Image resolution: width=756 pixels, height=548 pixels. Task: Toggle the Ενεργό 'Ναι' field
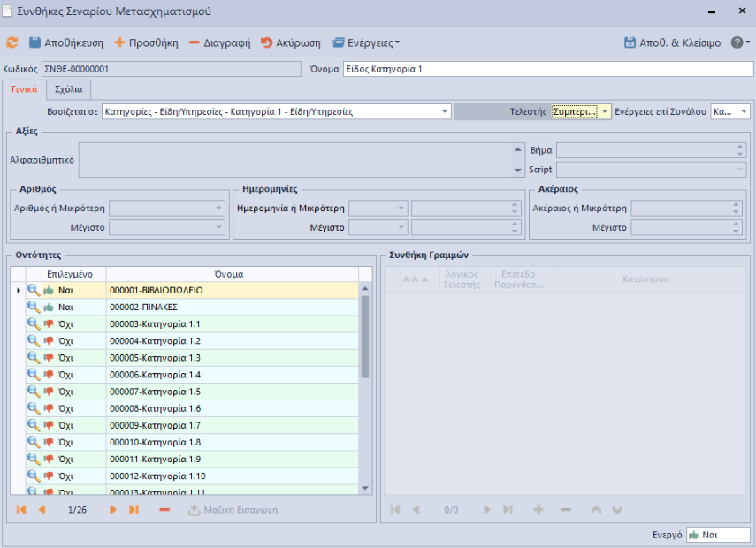tap(718, 535)
